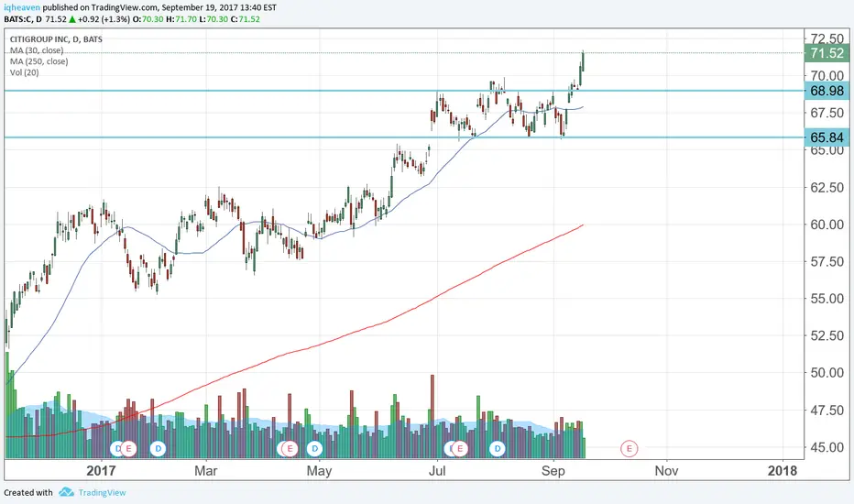Click the Sep time axis label
Screen dimensions: 854x504
coord(553,471)
